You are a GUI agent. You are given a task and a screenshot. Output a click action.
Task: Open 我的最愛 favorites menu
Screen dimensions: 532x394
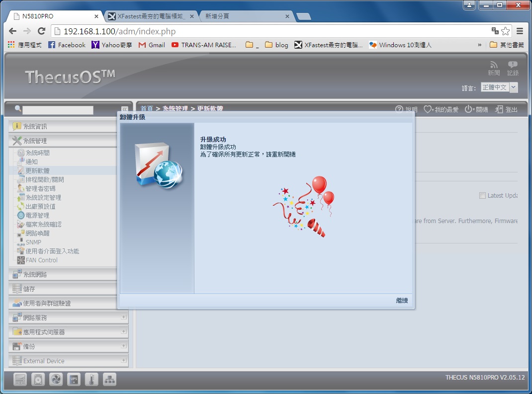point(441,109)
